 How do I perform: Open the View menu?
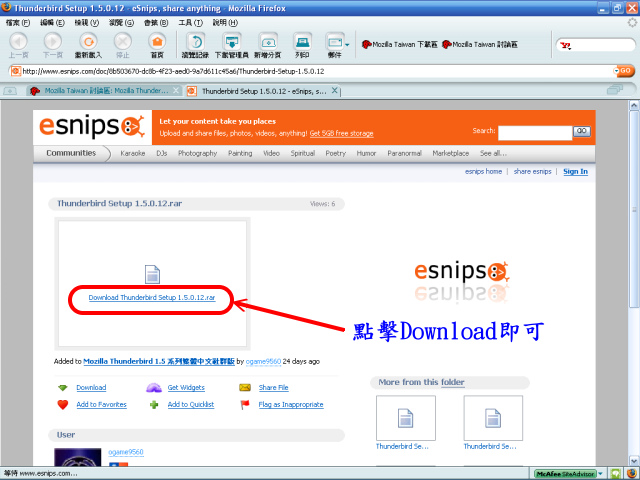tap(87, 22)
